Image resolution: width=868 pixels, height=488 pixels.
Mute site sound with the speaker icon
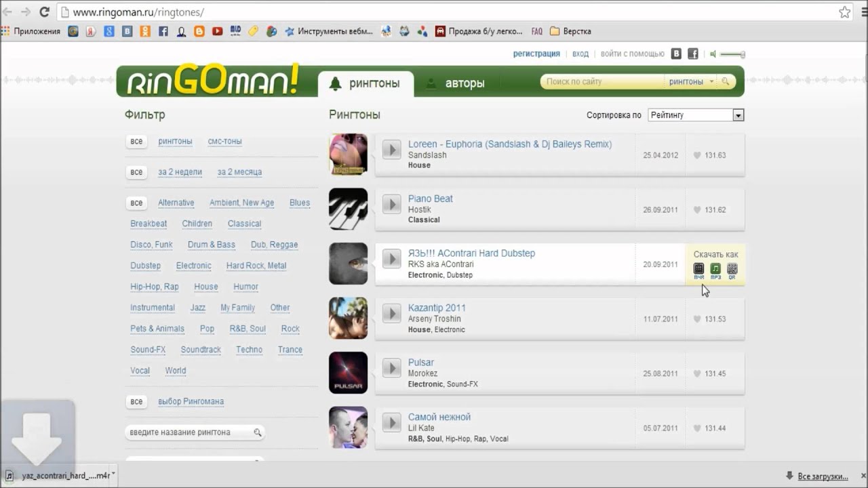tap(713, 54)
